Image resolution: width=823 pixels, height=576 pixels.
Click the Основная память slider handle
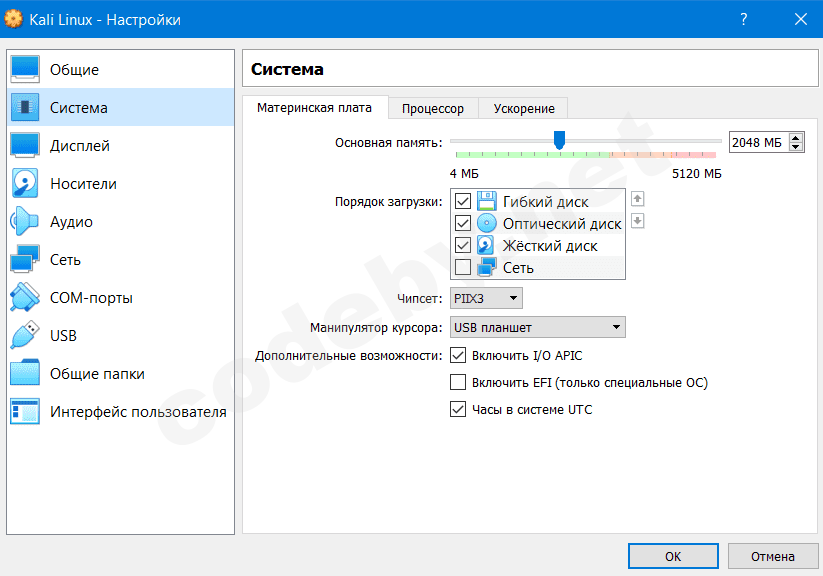coord(560,140)
